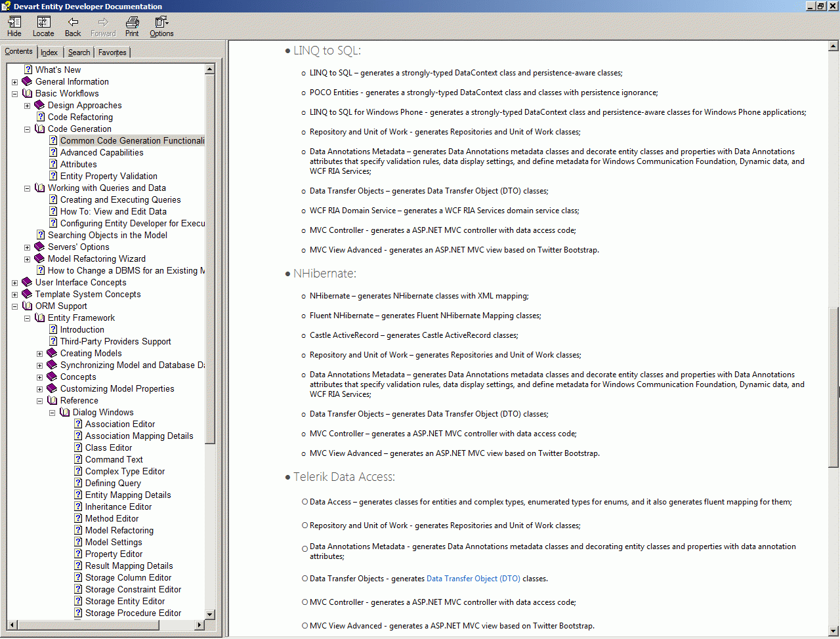Click the Entity Property Validation topic icon
Viewport: 840px width, 639px height.
click(53, 176)
